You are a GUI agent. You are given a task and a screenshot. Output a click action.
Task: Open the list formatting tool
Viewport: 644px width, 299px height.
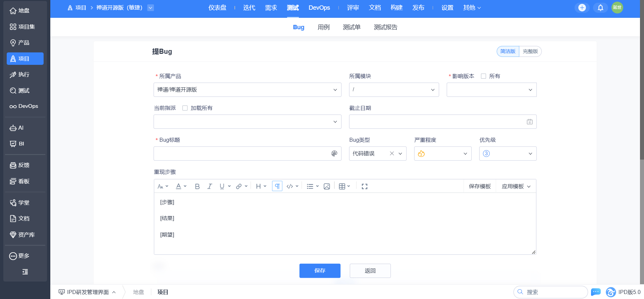(x=310, y=186)
